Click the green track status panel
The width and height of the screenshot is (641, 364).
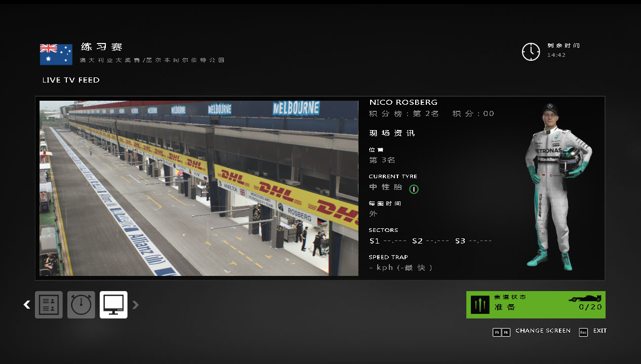[536, 305]
